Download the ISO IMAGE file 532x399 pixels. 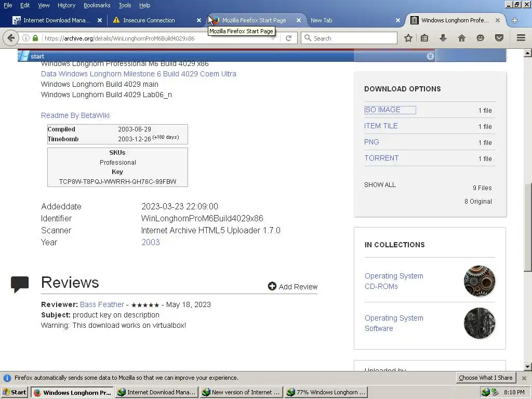(x=382, y=110)
